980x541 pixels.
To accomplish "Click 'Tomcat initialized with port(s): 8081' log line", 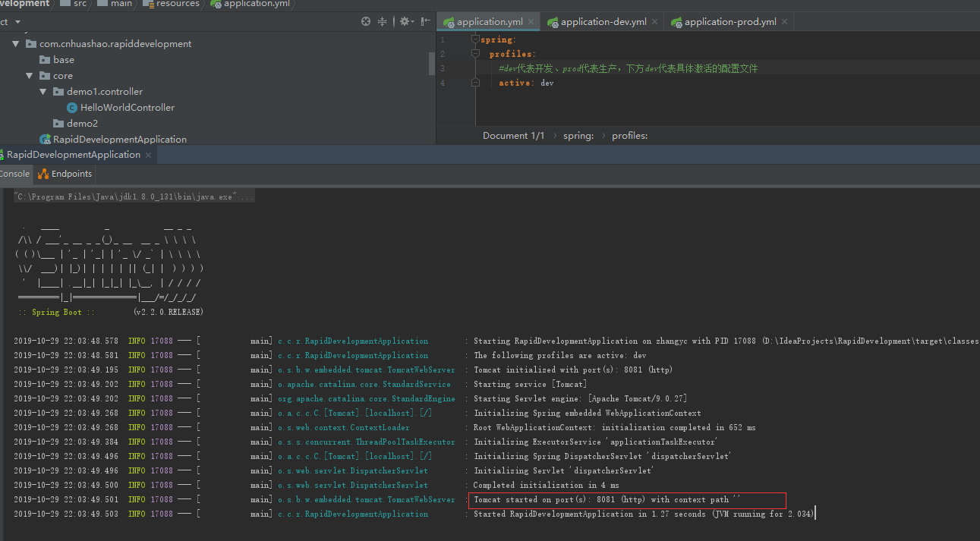I will click(573, 370).
